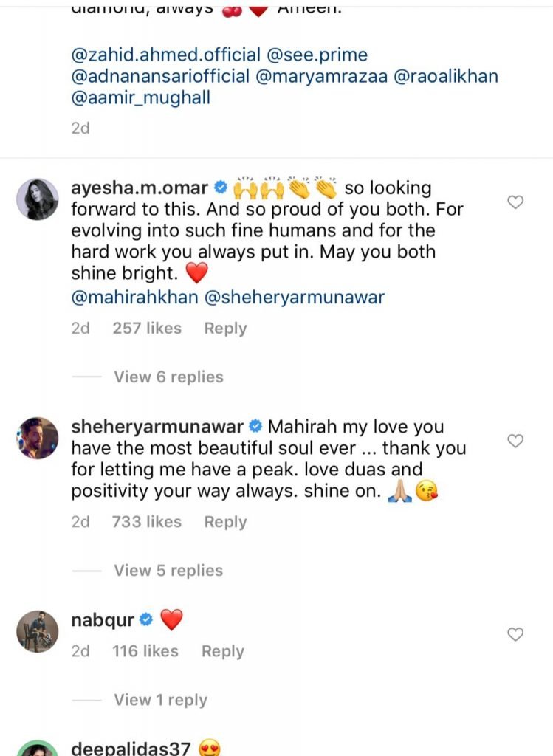553x756 pixels.
Task: Open sheheryarmunawar's profile avatar
Action: point(37,439)
